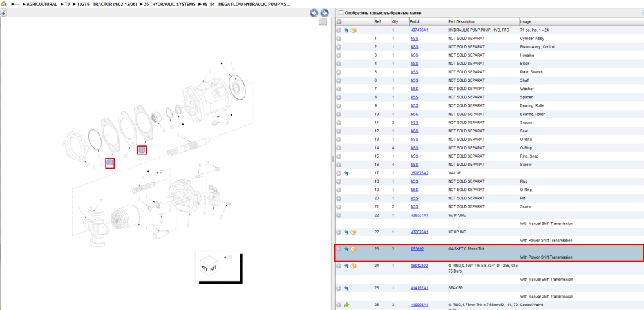
Task: Click the small square button on the diagram
Action: tap(323, 22)
